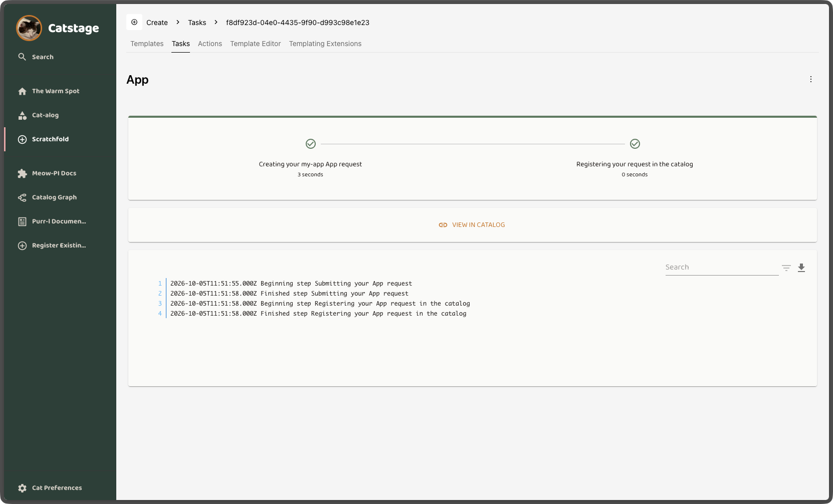Click the link icon beside View in Catalog
833x504 pixels.
[443, 225]
